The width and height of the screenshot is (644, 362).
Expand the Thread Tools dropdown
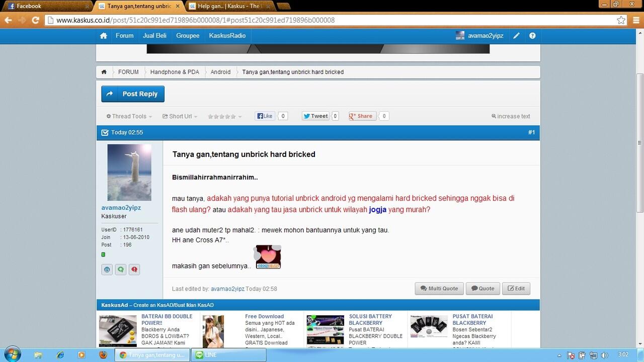click(x=129, y=116)
